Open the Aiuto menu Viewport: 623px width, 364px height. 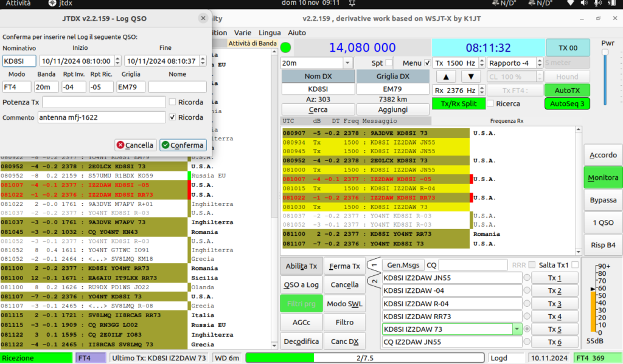[297, 33]
